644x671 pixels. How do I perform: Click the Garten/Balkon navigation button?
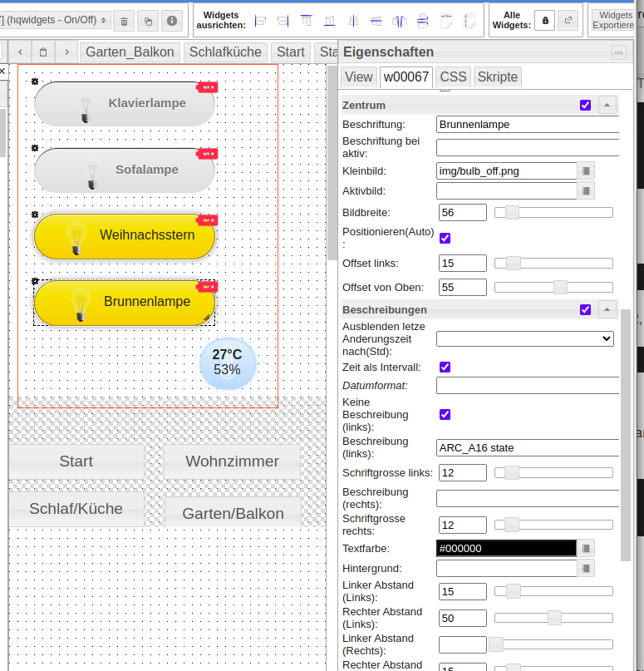[233, 514]
